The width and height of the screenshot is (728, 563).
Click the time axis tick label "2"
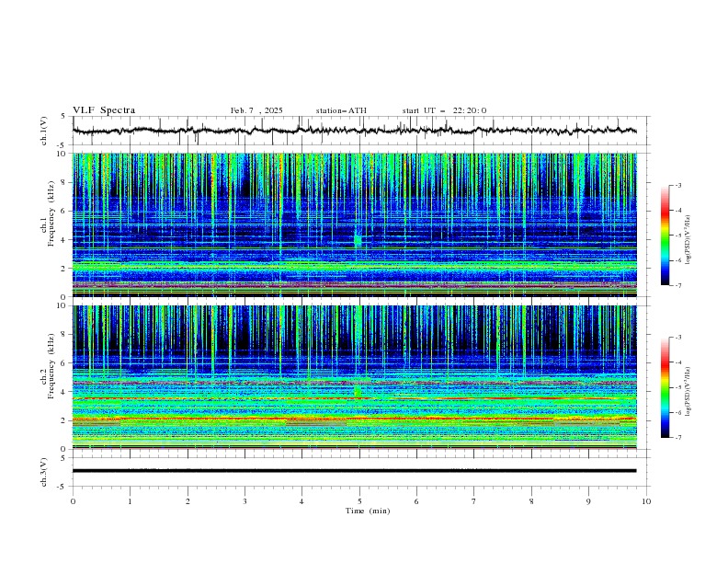pyautogui.click(x=188, y=501)
